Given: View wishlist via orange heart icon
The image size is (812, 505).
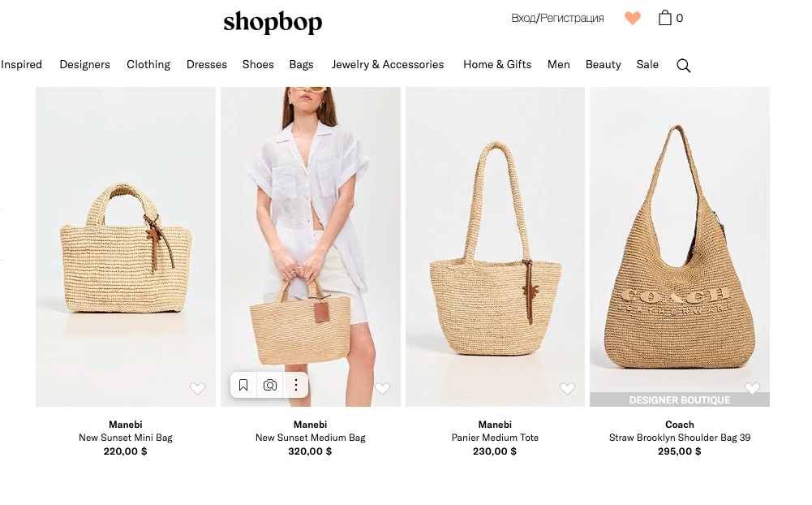Looking at the screenshot, I should click(632, 18).
